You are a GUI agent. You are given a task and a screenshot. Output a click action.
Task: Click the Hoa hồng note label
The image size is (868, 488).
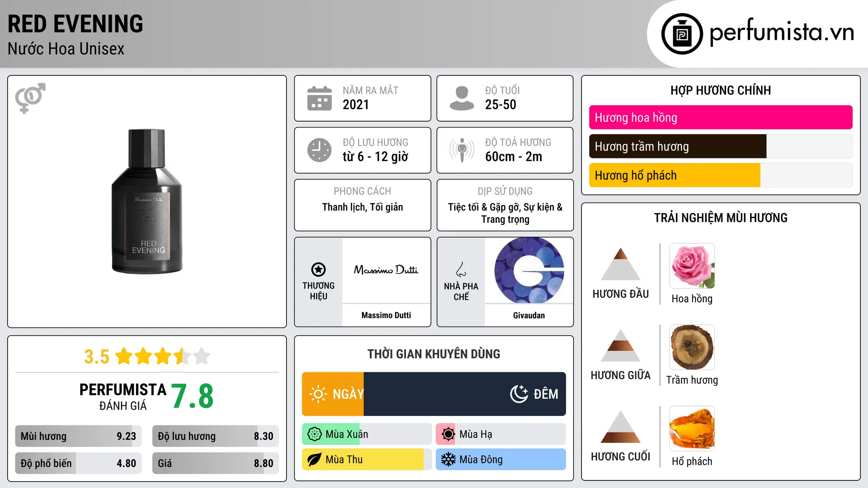[692, 299]
